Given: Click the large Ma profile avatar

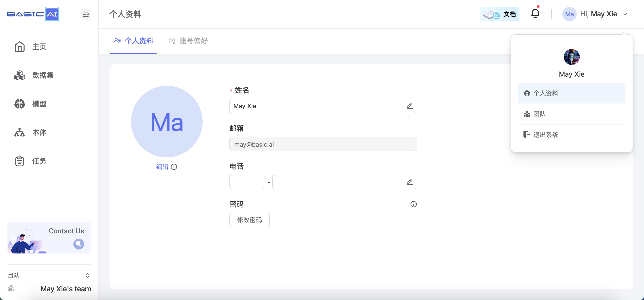Looking at the screenshot, I should point(167,122).
